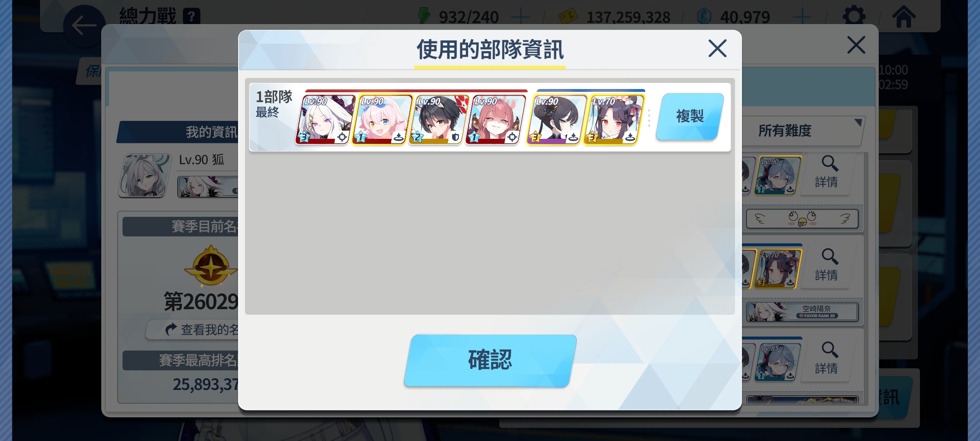Click the 複製 copy button
This screenshot has width=980, height=441.
point(690,116)
